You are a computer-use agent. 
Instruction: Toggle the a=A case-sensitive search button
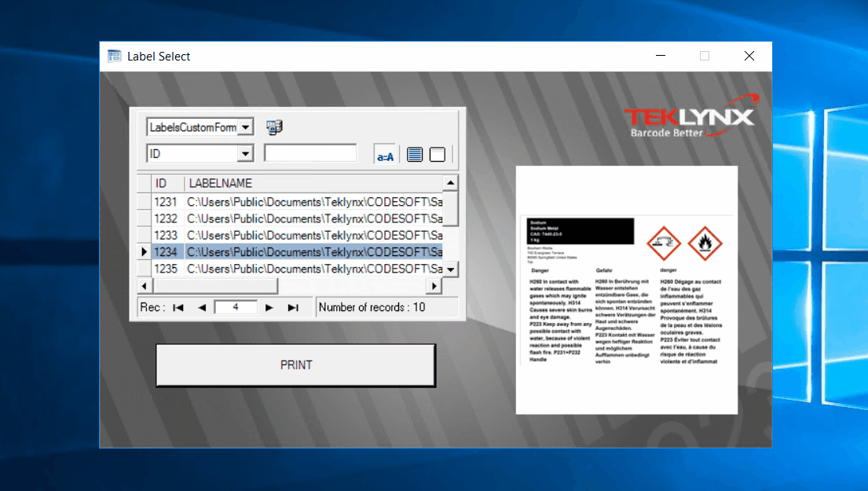385,155
